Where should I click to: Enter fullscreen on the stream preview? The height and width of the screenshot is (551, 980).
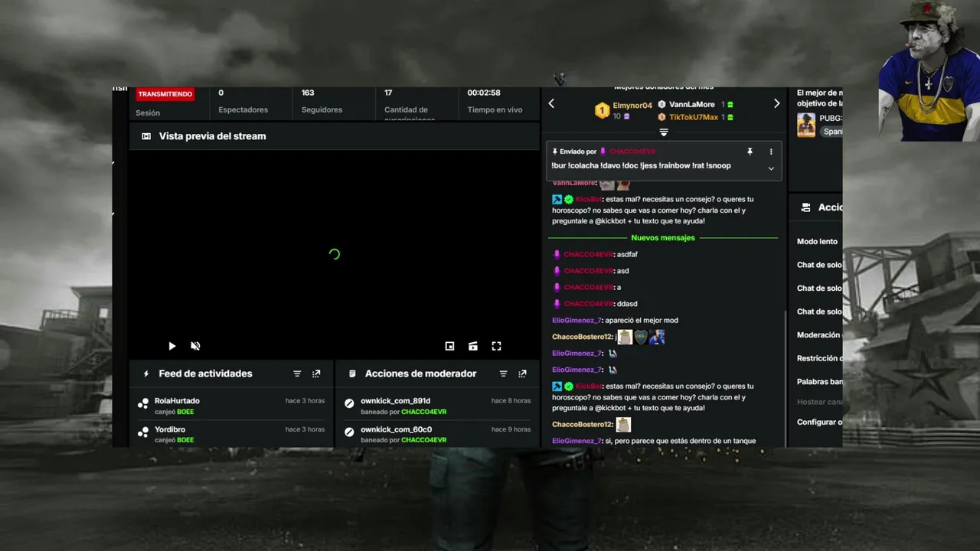[496, 346]
